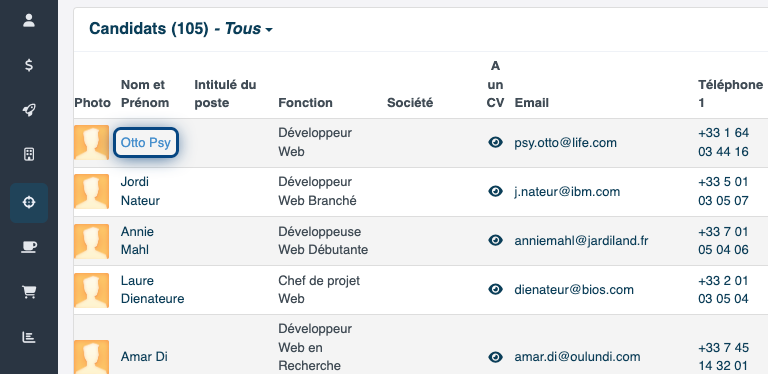Click Jordi Nateur's photo thumbnail
The image size is (768, 374).
point(92,191)
